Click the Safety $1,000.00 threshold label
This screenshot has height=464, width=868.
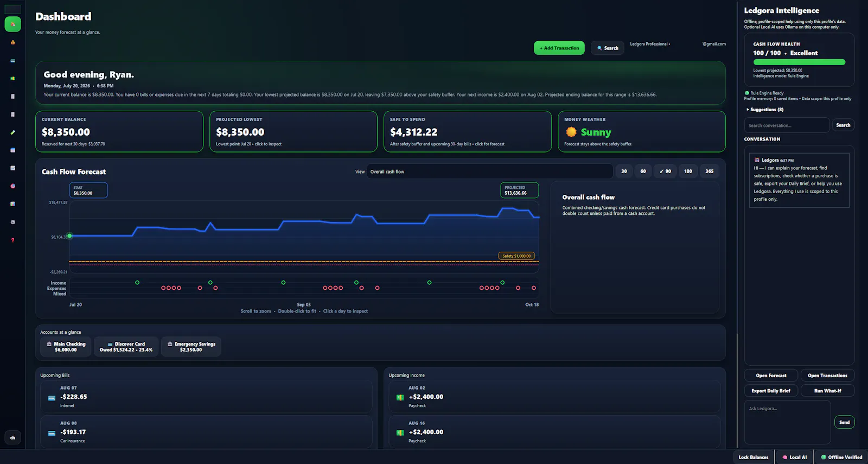516,256
